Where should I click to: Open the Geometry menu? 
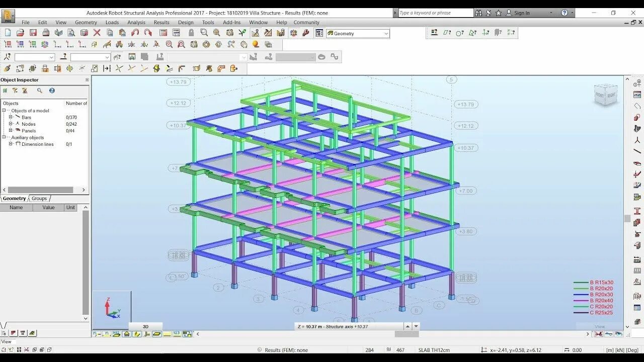tap(86, 22)
